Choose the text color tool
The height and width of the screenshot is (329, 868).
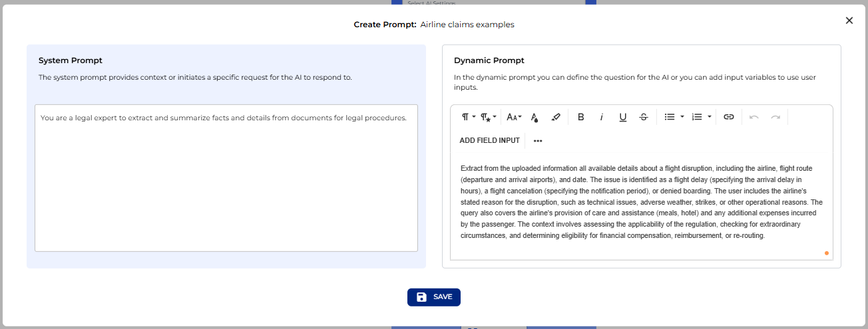(535, 117)
